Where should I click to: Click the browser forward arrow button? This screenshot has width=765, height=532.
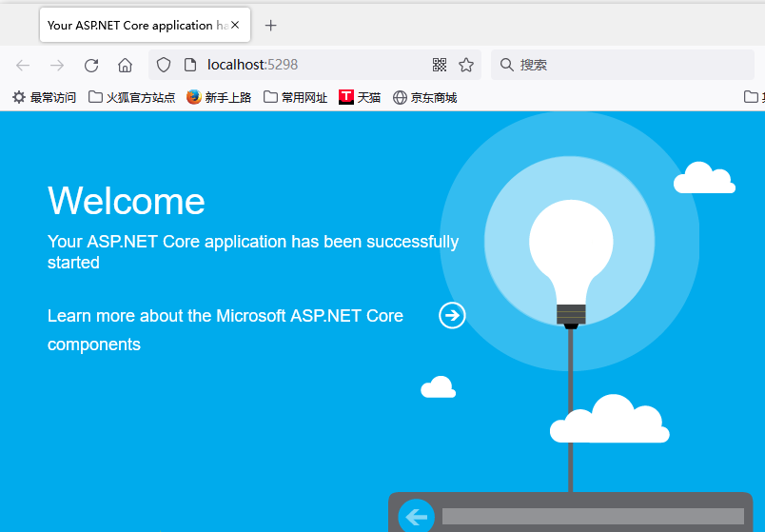pos(57,65)
